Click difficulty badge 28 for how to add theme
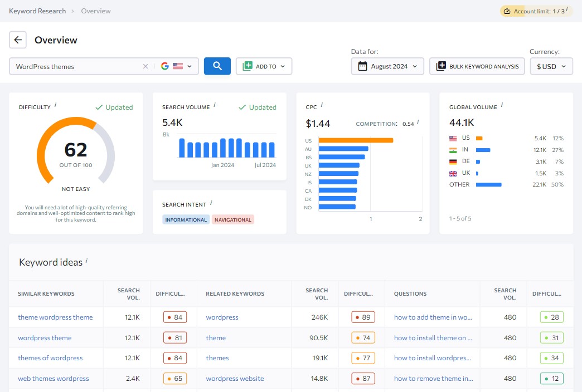582x392 pixels. point(551,317)
